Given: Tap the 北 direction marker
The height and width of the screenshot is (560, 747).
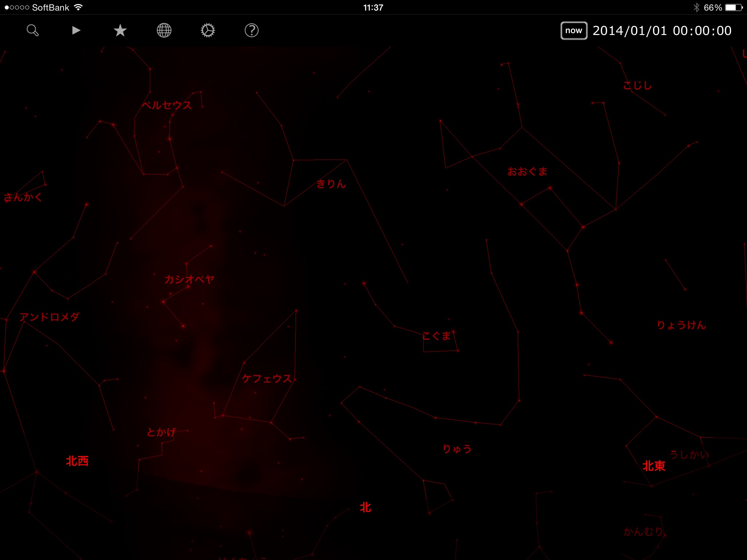Looking at the screenshot, I should 365,507.
